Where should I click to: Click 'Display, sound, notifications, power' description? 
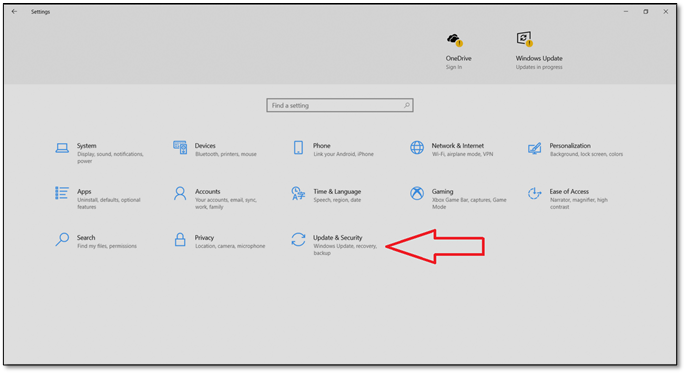[110, 157]
